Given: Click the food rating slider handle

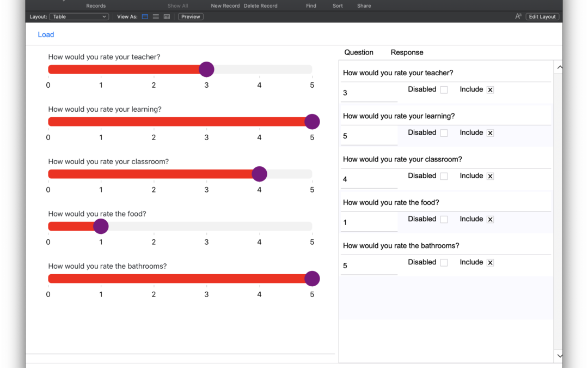Looking at the screenshot, I should (101, 226).
